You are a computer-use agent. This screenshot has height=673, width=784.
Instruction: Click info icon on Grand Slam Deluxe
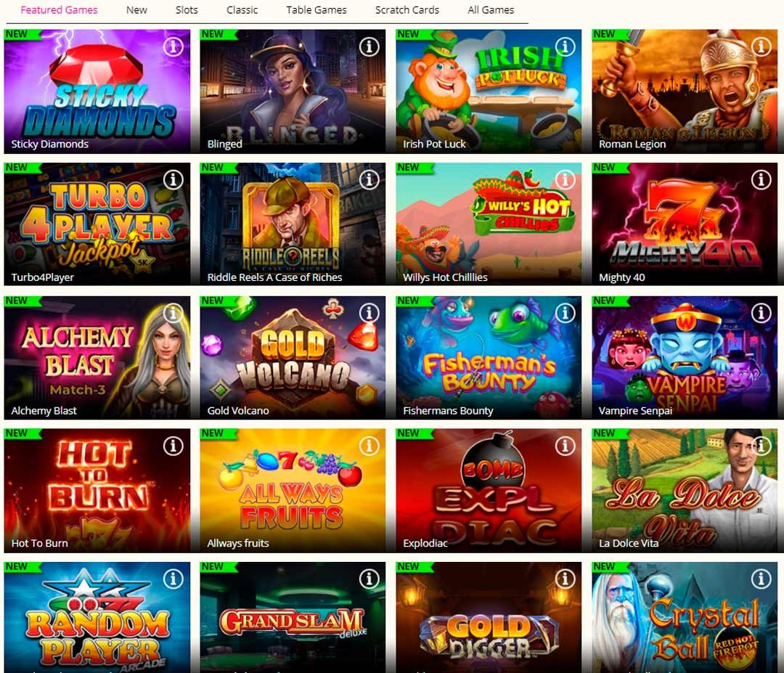369,579
